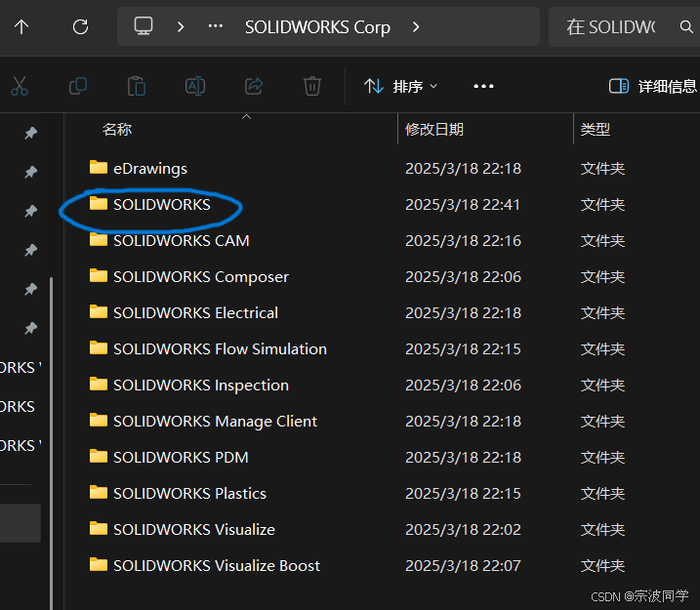Click the navigation pane vertical scrollbar
The width and height of the screenshot is (700, 610).
click(x=52, y=442)
